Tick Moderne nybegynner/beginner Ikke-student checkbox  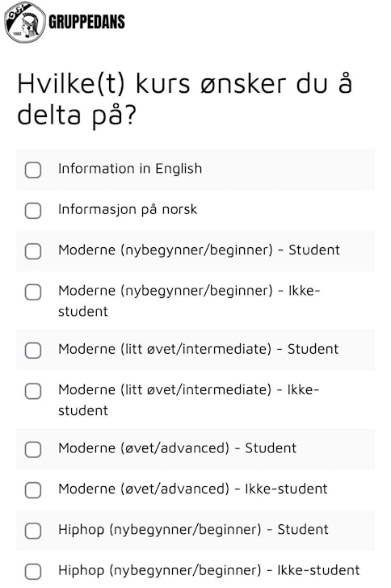pyautogui.click(x=33, y=292)
